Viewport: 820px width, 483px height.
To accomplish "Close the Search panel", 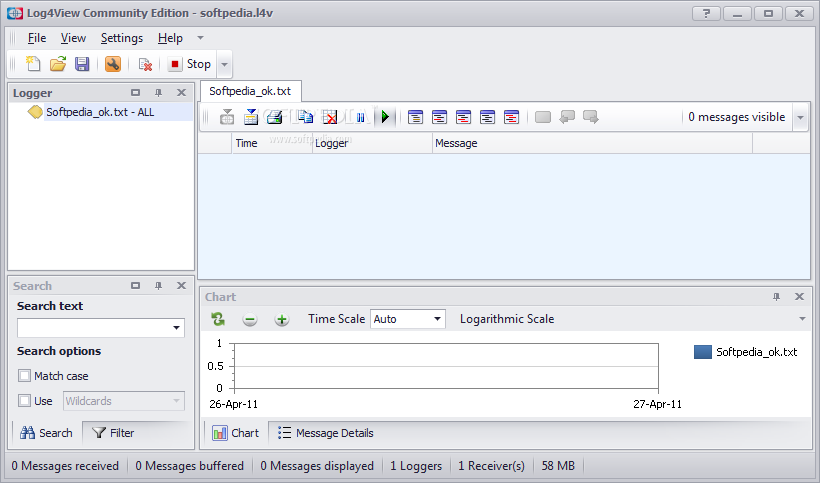I will pyautogui.click(x=181, y=285).
